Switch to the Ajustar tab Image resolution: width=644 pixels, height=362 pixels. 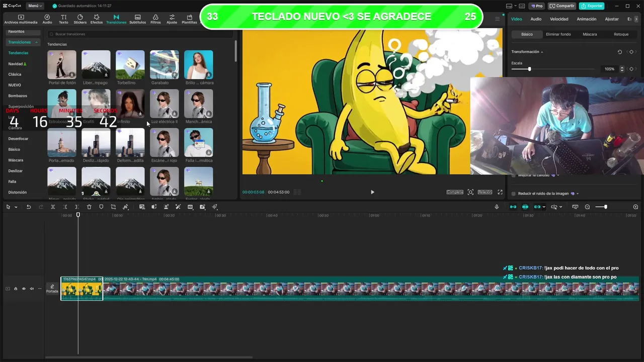[612, 19]
